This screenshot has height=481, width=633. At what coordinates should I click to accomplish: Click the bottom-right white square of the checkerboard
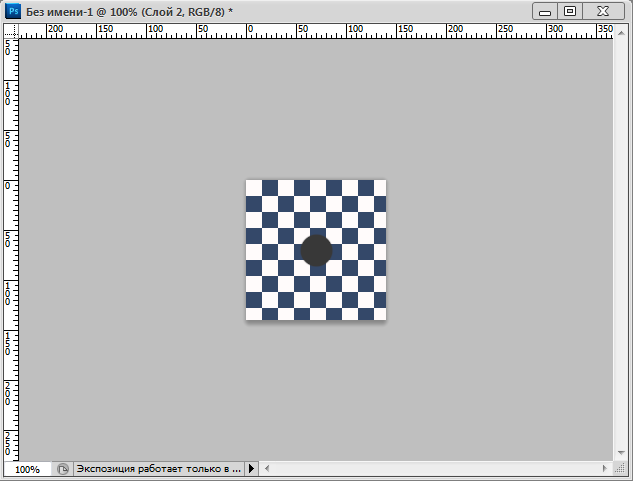pos(379,314)
